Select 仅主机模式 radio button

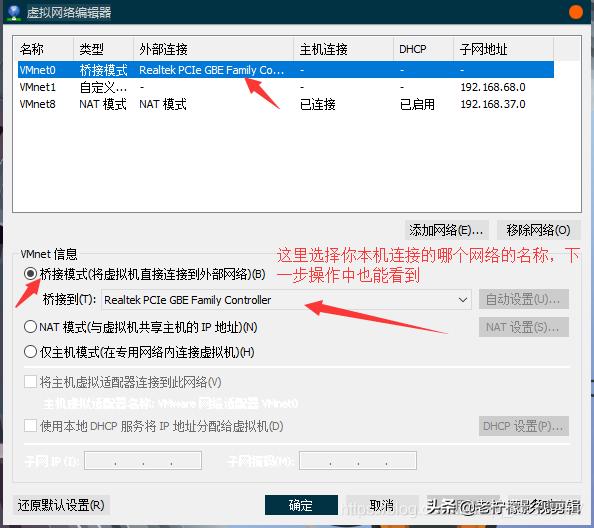30,352
